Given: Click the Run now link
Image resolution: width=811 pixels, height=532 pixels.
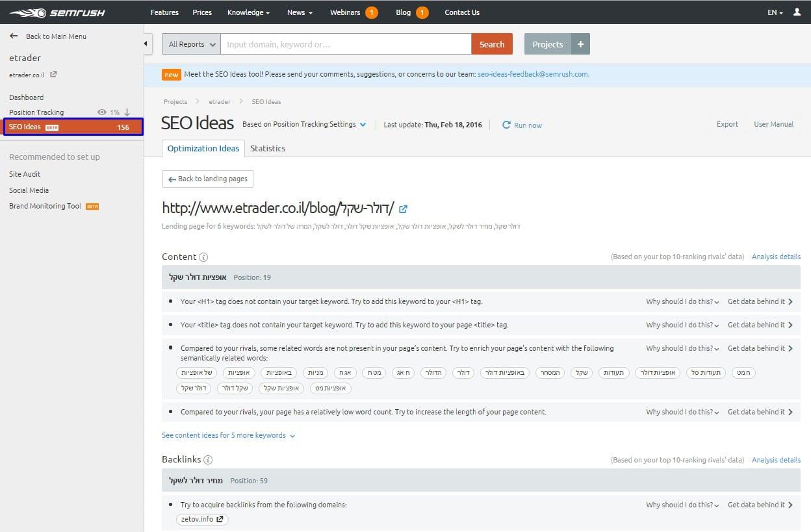Looking at the screenshot, I should [x=528, y=125].
